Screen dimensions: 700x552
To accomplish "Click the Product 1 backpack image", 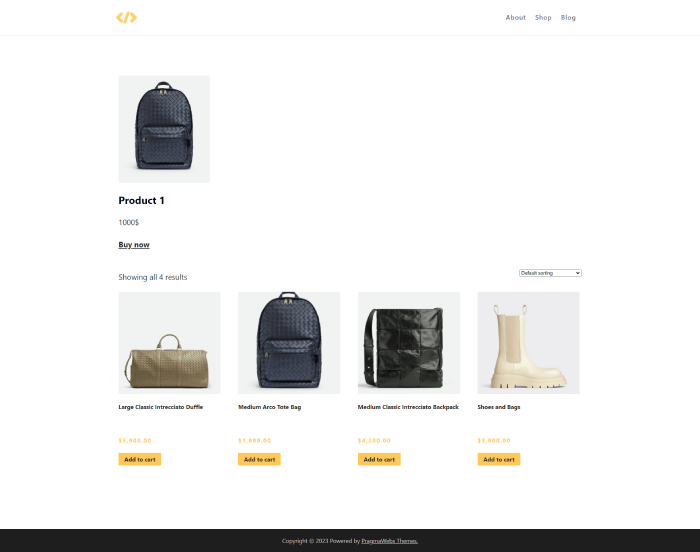I will tap(164, 129).
